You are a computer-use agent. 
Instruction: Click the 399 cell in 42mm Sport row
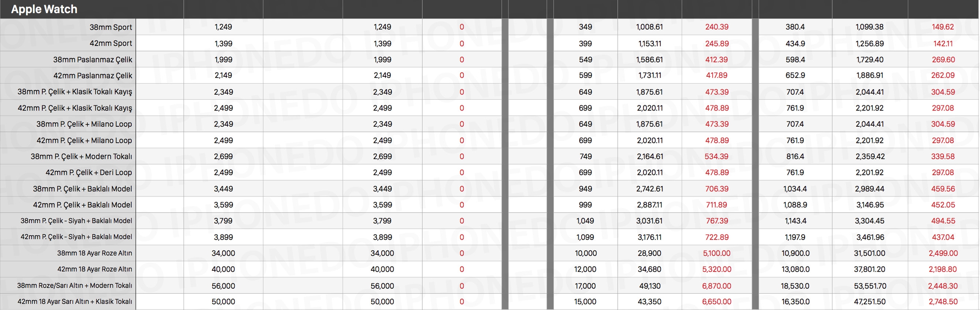point(585,44)
